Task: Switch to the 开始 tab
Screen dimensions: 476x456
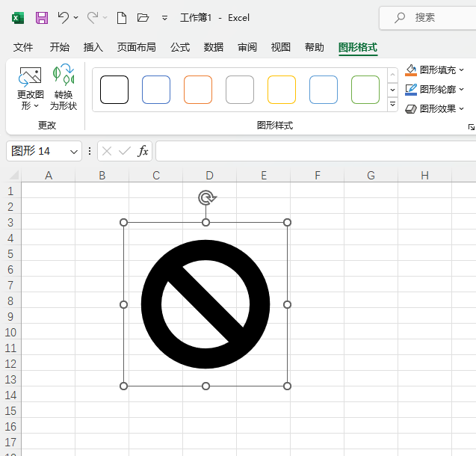Action: 60,47
